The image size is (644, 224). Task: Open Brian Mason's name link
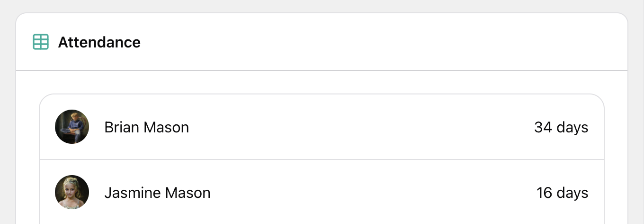point(146,127)
